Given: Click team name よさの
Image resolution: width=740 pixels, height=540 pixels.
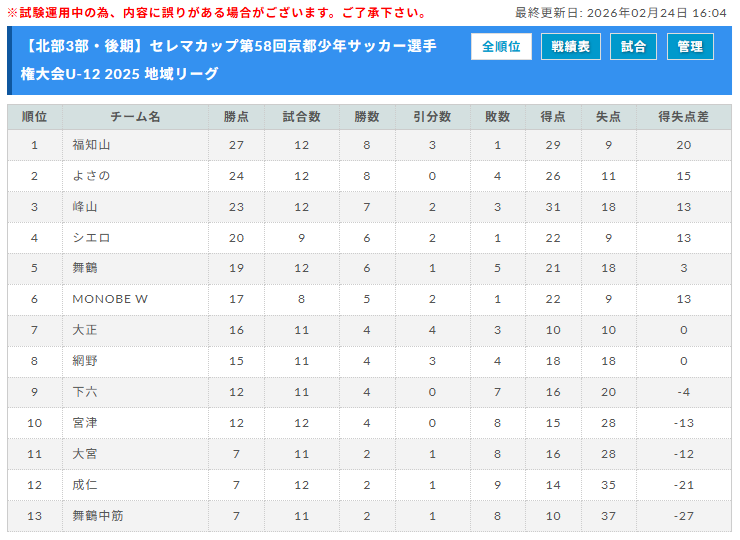Looking at the screenshot, I should tap(91, 176).
